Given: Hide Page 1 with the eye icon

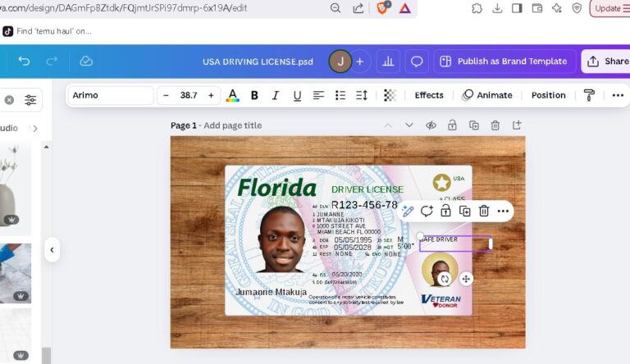Looking at the screenshot, I should (x=431, y=125).
